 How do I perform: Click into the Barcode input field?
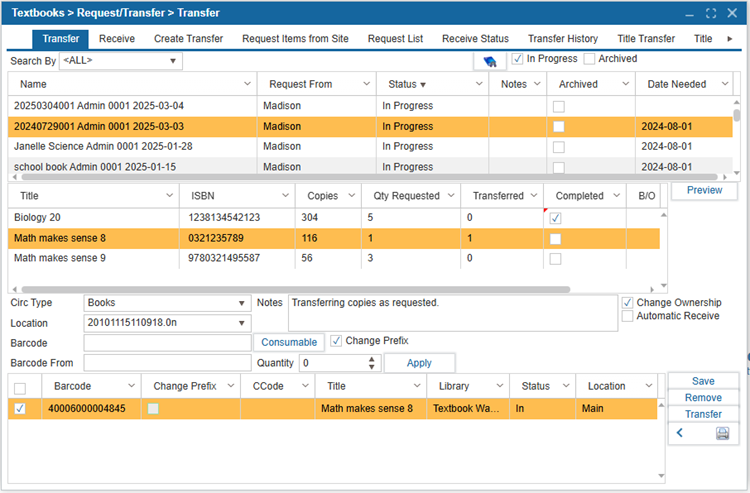click(x=167, y=343)
